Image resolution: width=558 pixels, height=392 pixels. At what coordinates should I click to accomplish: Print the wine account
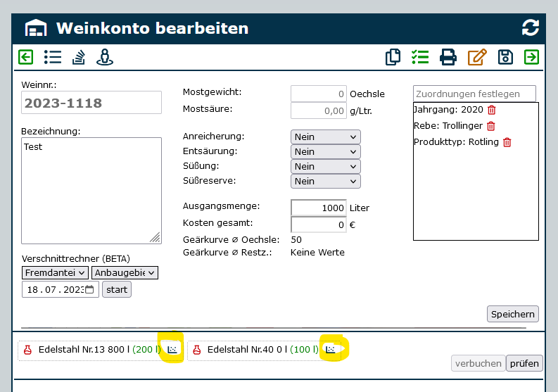point(448,57)
